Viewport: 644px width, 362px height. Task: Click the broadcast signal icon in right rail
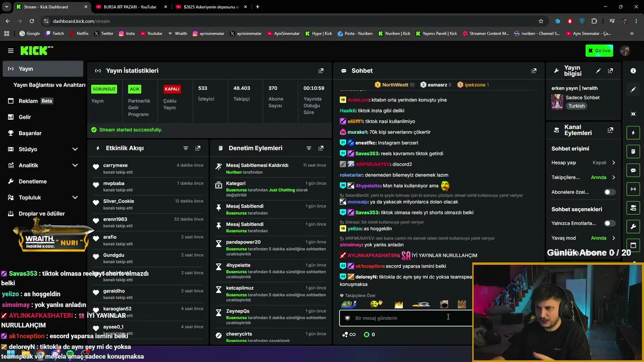point(633,189)
